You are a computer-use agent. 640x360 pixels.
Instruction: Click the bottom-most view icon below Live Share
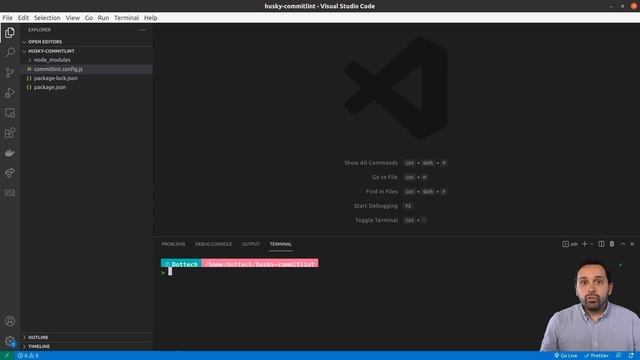point(10,193)
